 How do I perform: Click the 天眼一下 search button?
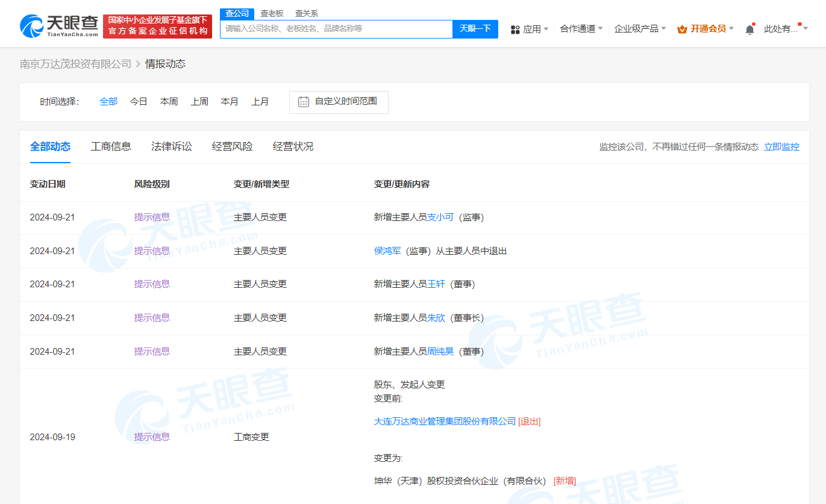[475, 28]
